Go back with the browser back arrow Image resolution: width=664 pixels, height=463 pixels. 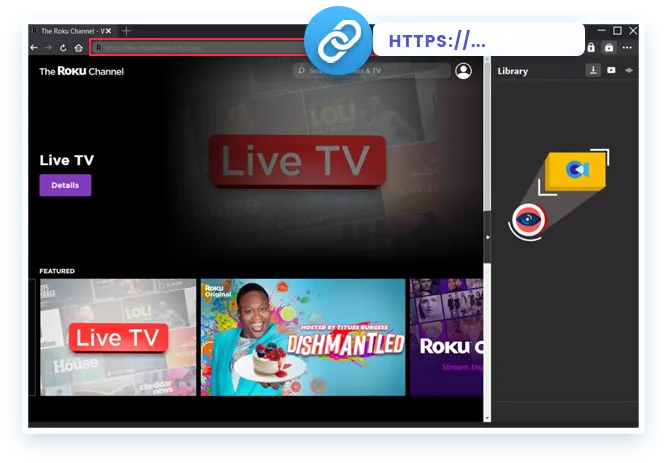(34, 48)
